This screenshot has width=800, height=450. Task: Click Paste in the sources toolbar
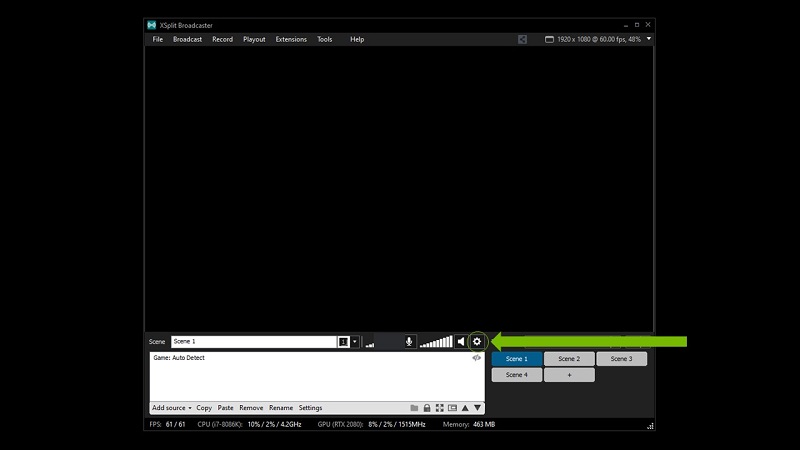pos(226,408)
